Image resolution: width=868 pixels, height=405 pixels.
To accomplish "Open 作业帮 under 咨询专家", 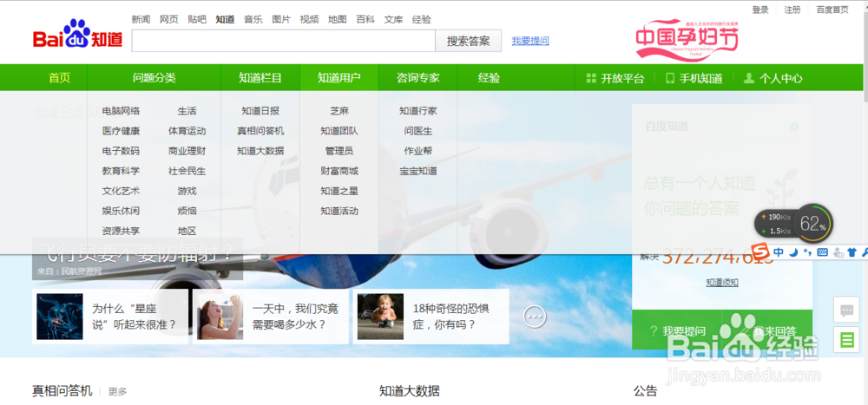I will (x=418, y=151).
